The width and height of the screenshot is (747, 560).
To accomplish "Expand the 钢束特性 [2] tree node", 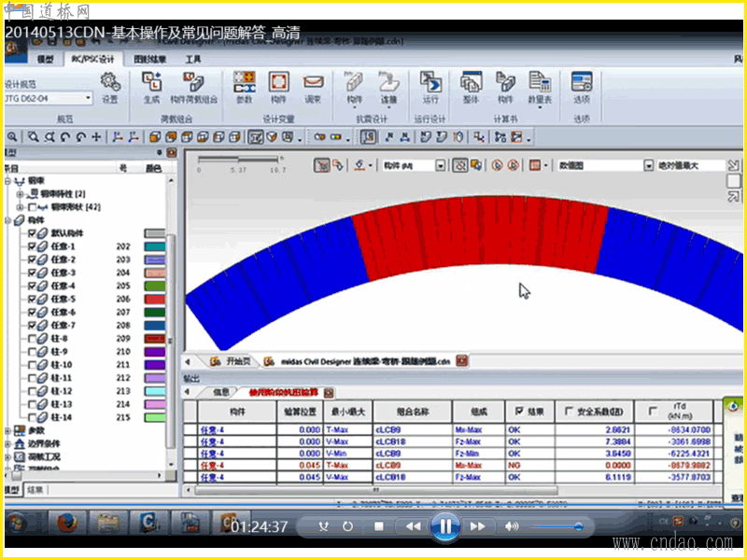I will point(20,194).
